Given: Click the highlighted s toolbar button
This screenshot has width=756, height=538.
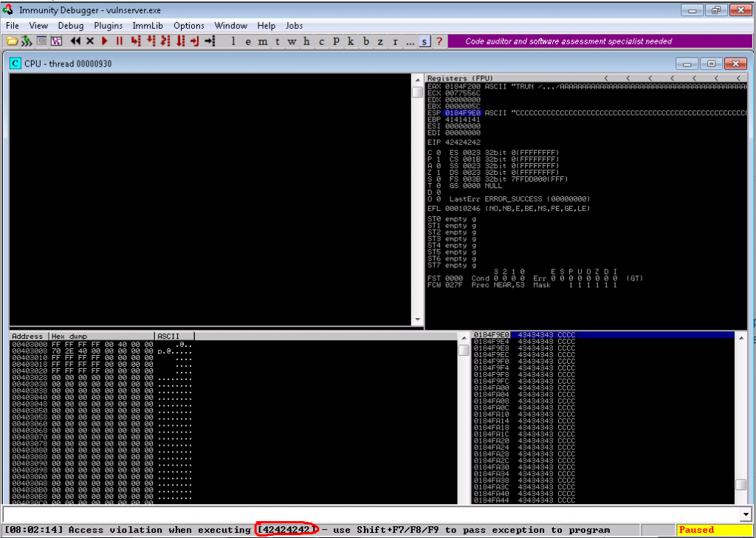Looking at the screenshot, I should pos(425,41).
